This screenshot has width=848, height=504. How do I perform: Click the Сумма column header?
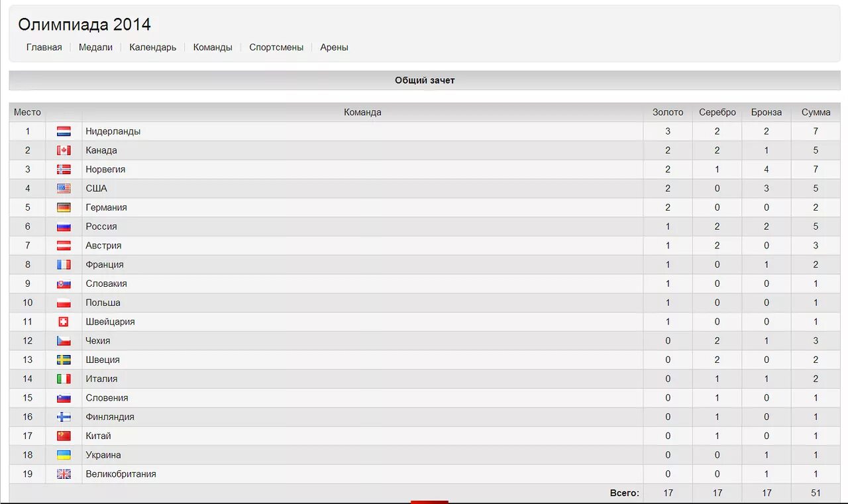[x=816, y=112]
